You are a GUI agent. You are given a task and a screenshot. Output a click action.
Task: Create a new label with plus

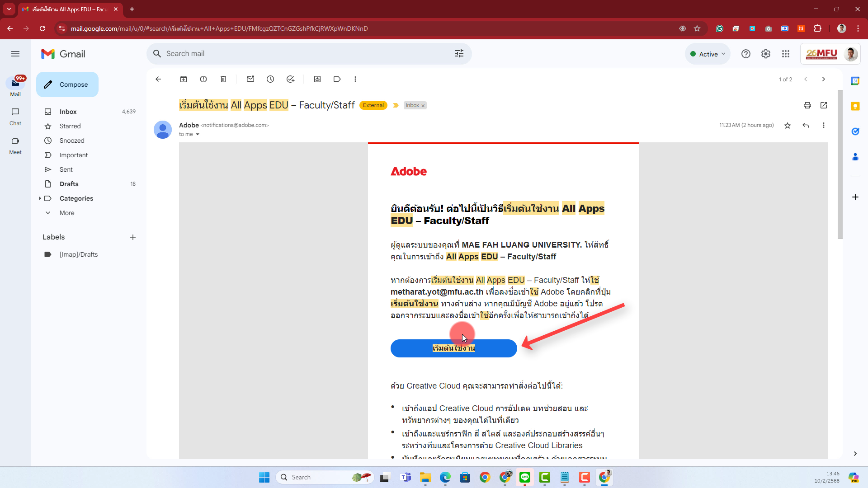click(133, 237)
